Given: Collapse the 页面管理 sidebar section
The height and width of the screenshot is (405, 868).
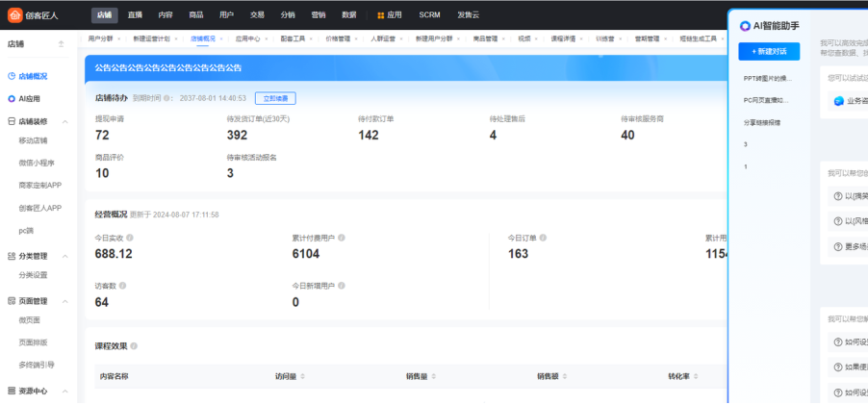Looking at the screenshot, I should click(66, 301).
